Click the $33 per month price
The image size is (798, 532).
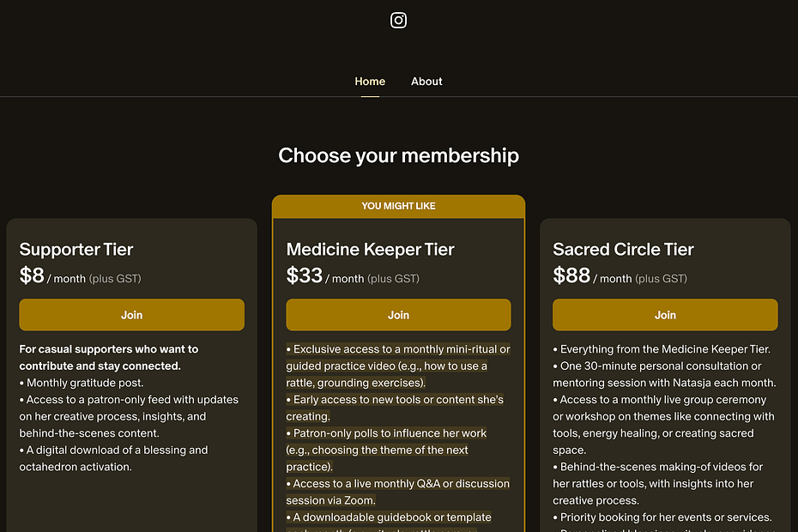[353, 276]
